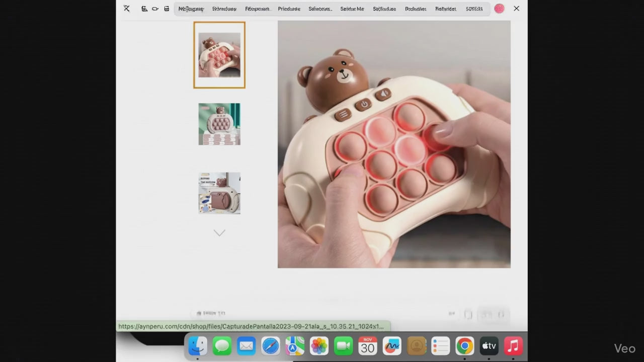This screenshot has width=644, height=362.
Task: Open the Mail app in the dock
Action: point(246,346)
